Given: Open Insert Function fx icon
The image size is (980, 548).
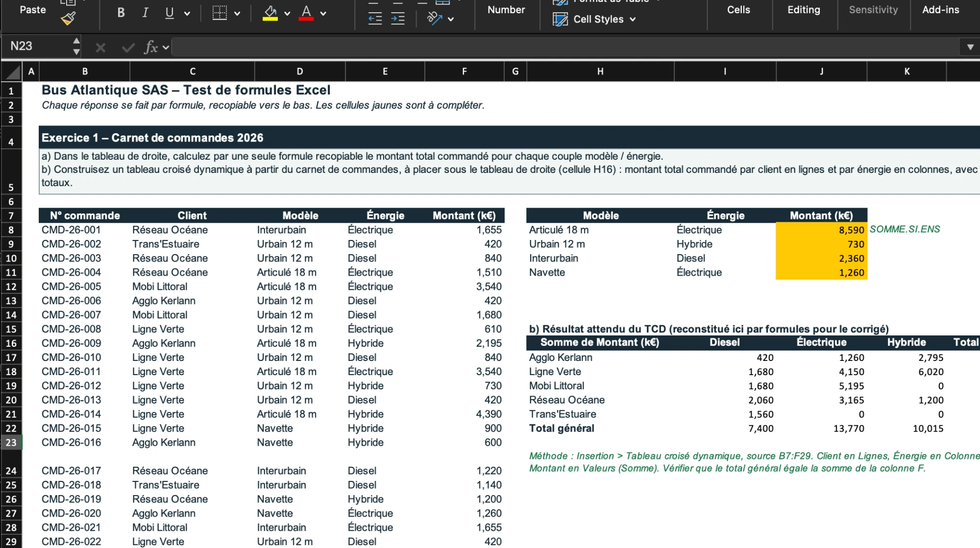Looking at the screenshot, I should pyautogui.click(x=151, y=48).
